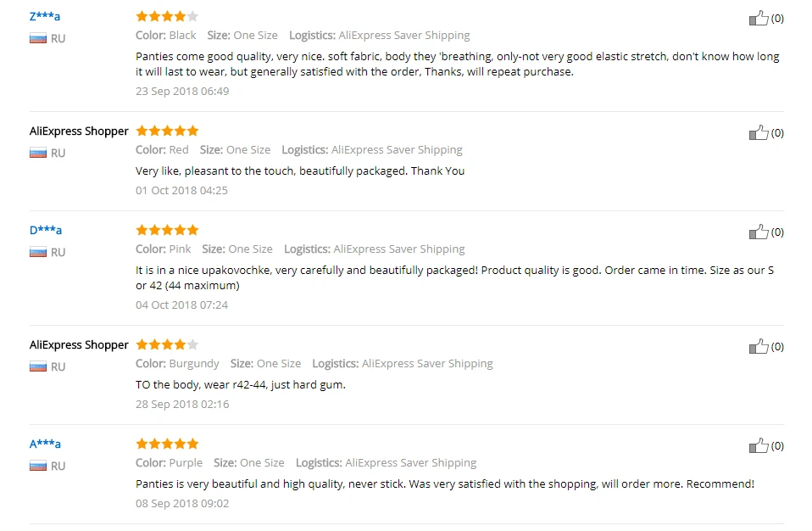812x531 pixels.
Task: Click four-star rating on Z***a's review
Action: (167, 16)
